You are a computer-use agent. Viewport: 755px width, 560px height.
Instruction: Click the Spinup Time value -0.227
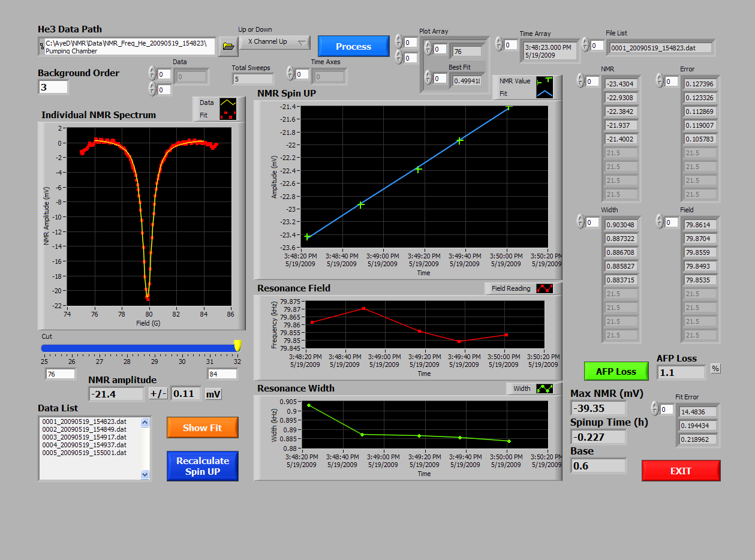tap(598, 437)
